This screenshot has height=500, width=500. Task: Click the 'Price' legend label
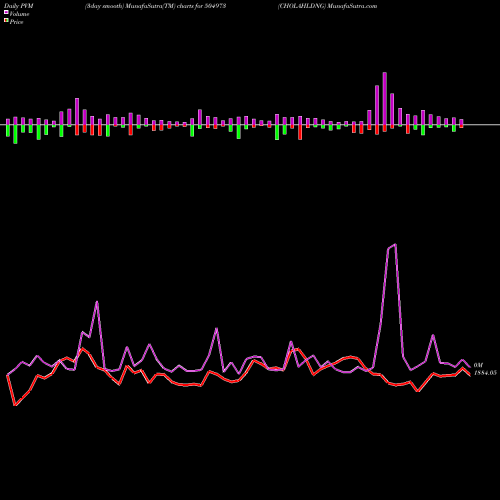pos(16,22)
